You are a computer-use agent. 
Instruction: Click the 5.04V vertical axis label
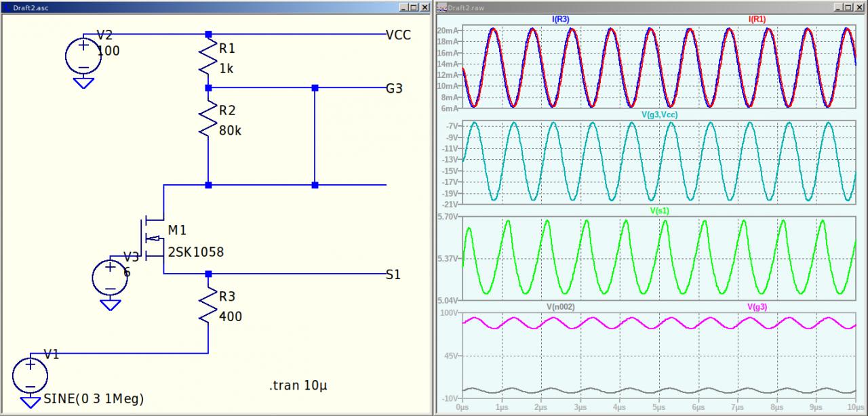[449, 300]
